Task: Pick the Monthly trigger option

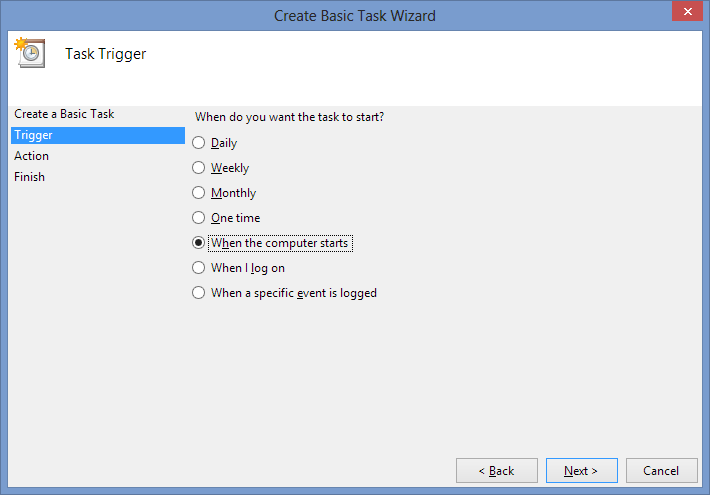Action: tap(199, 193)
